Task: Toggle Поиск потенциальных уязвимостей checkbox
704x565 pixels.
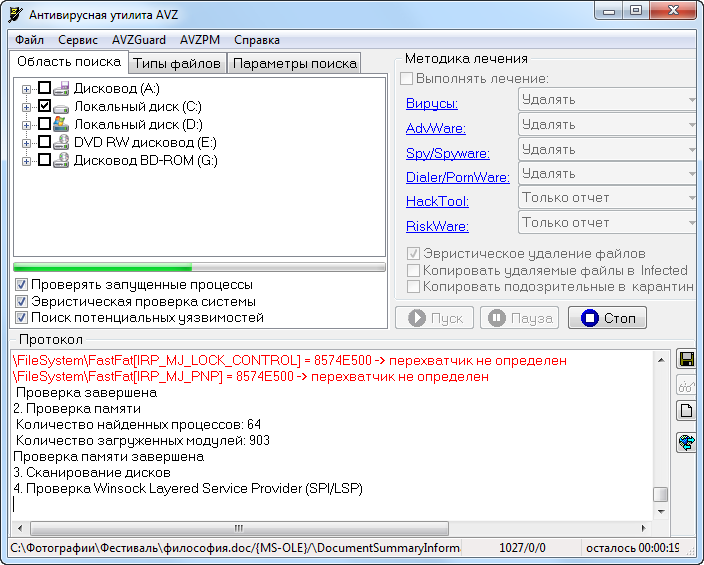Action: [21, 318]
